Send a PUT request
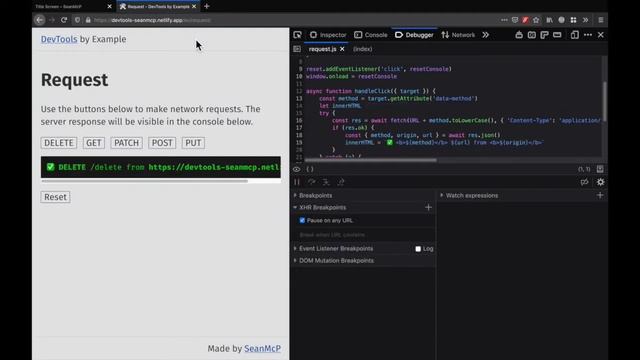This screenshot has height=360, width=640. [x=193, y=143]
